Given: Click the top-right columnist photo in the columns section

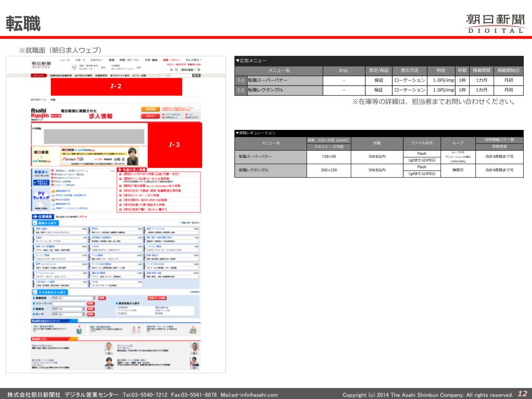Looking at the screenshot, I should click(194, 348).
